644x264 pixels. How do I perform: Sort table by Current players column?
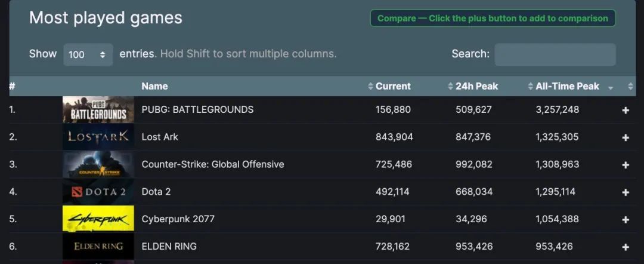click(x=392, y=87)
